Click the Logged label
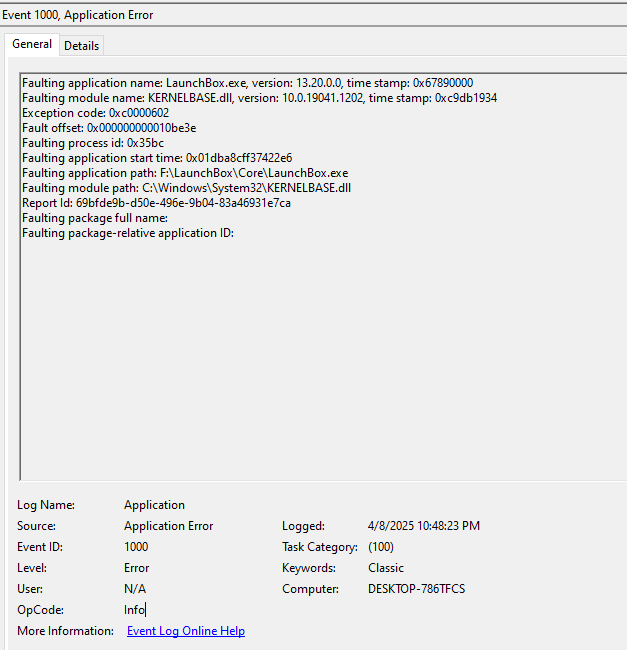The width and height of the screenshot is (627, 650). tap(303, 526)
